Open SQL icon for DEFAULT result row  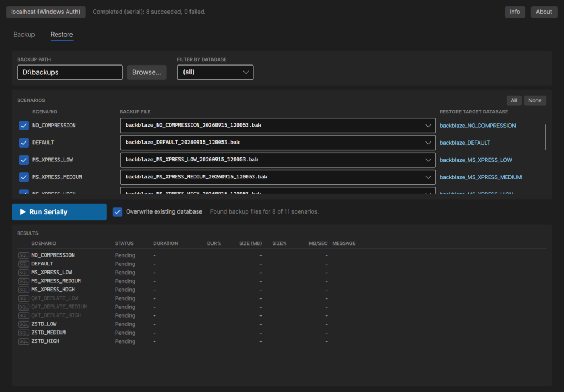(x=23, y=264)
